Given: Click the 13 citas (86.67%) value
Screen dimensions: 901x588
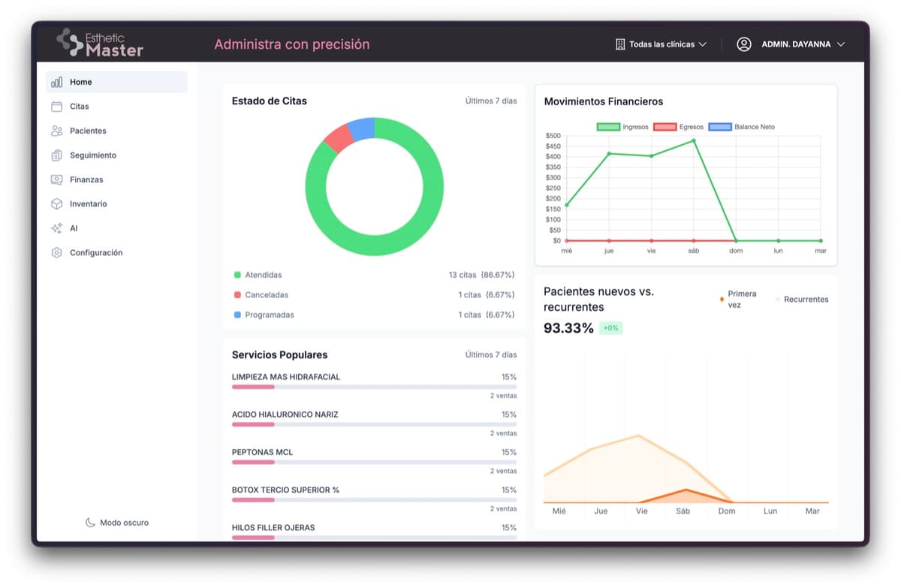Looking at the screenshot, I should tap(481, 275).
